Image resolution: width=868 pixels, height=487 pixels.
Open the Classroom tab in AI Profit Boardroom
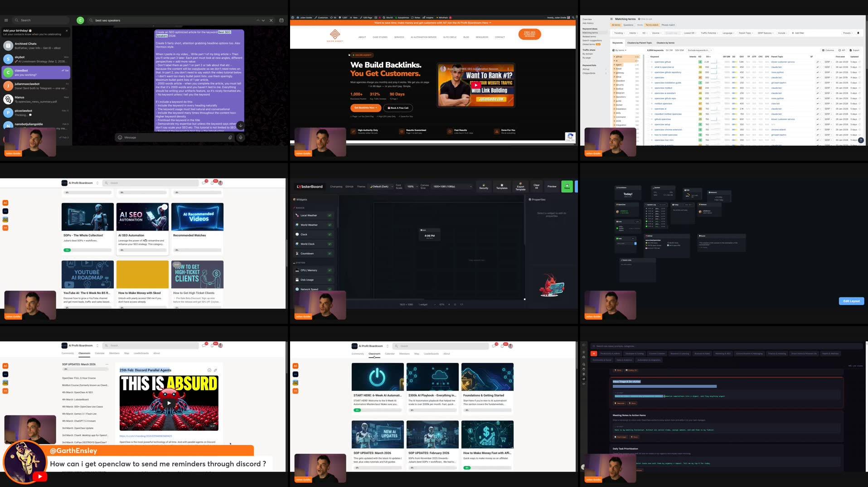click(374, 354)
